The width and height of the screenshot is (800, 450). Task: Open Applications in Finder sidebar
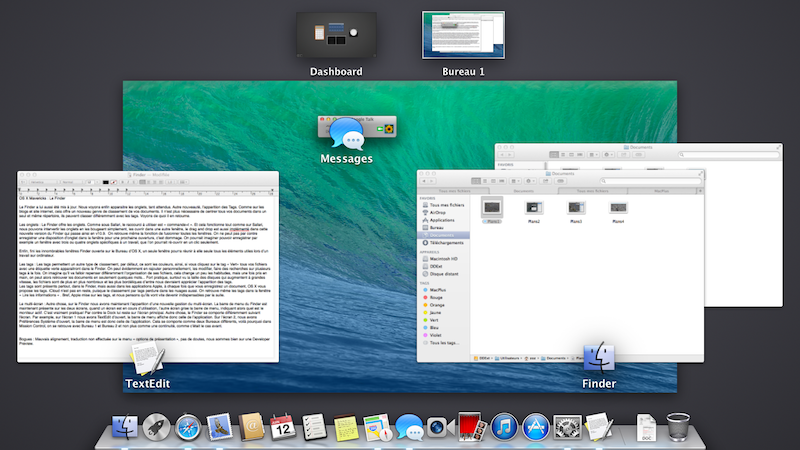pyautogui.click(x=442, y=220)
